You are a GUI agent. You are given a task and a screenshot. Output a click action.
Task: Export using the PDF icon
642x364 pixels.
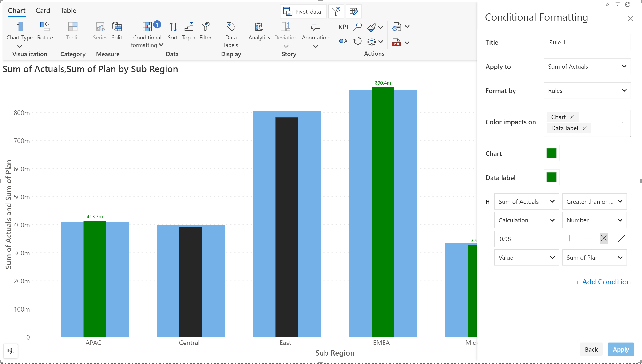coord(396,43)
